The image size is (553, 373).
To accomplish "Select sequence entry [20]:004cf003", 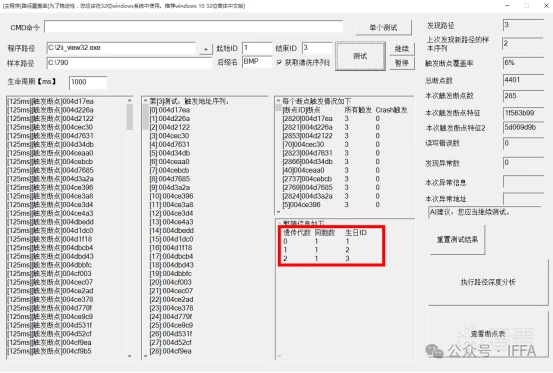I will coord(171,282).
